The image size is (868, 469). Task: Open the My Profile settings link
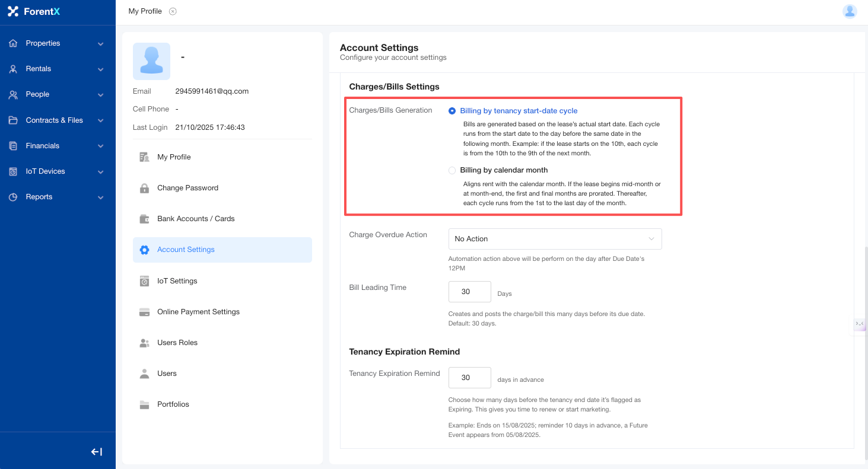click(x=174, y=157)
